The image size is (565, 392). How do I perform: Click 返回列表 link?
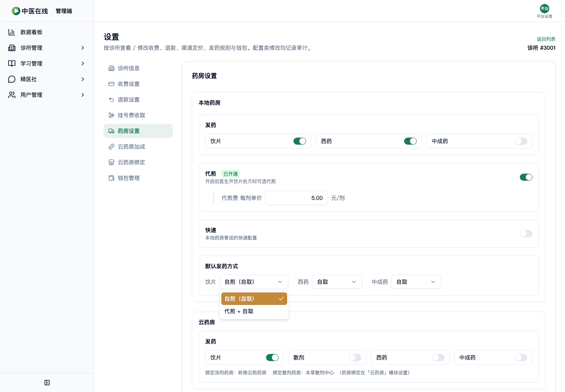pyautogui.click(x=546, y=39)
